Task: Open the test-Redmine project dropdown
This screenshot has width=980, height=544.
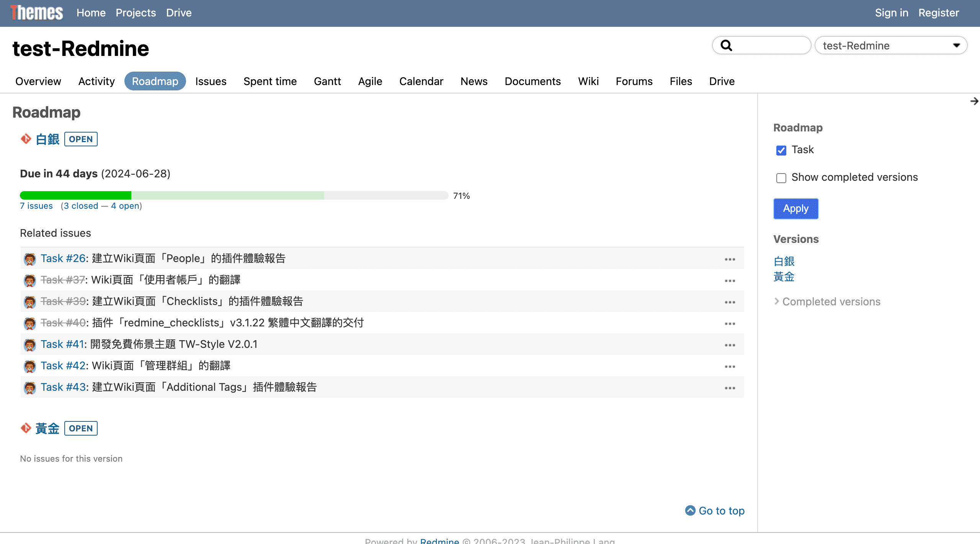Action: [x=890, y=46]
